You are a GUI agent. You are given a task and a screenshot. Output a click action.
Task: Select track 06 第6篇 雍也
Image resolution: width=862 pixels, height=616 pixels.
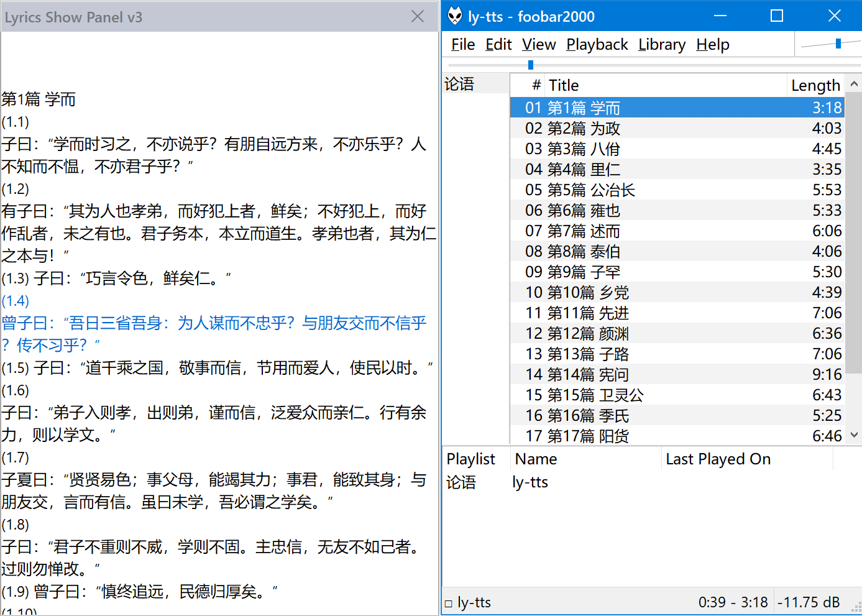pyautogui.click(x=677, y=210)
